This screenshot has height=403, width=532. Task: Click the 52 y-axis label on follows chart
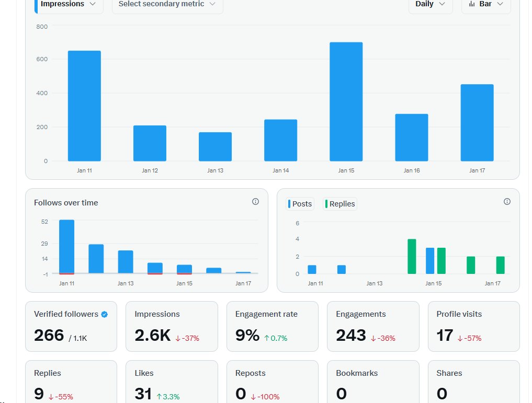point(45,222)
